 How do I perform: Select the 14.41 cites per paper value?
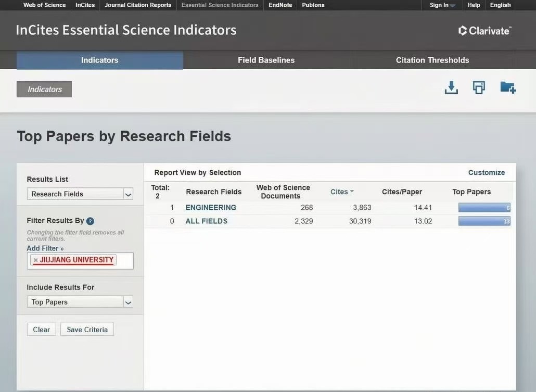tap(423, 208)
